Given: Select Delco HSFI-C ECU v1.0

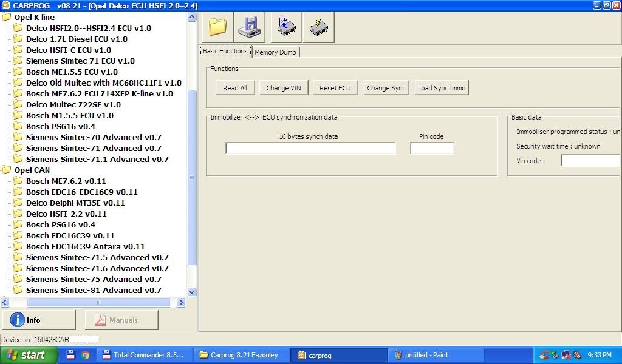Looking at the screenshot, I should [69, 50].
